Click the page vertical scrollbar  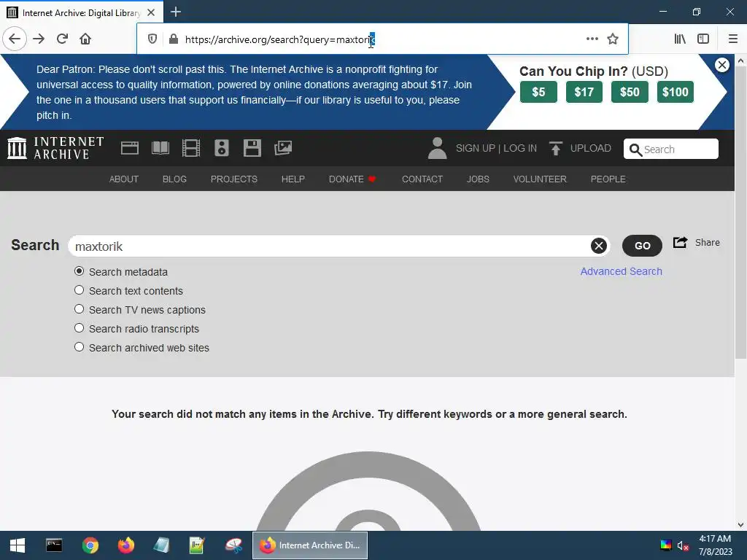740,213
